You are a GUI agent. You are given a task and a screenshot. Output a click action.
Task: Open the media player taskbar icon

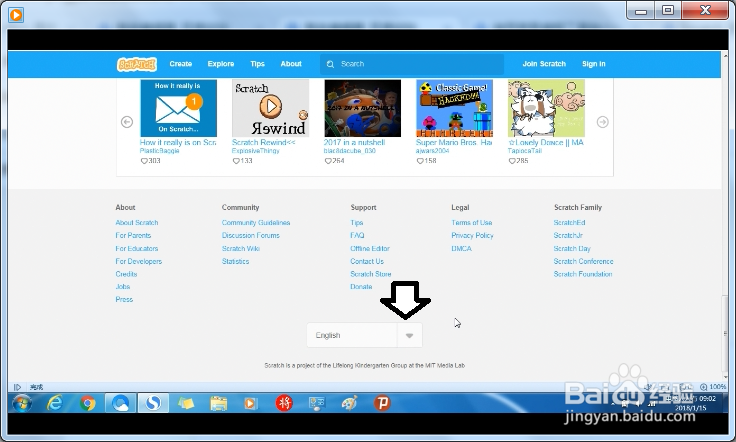[x=250, y=403]
